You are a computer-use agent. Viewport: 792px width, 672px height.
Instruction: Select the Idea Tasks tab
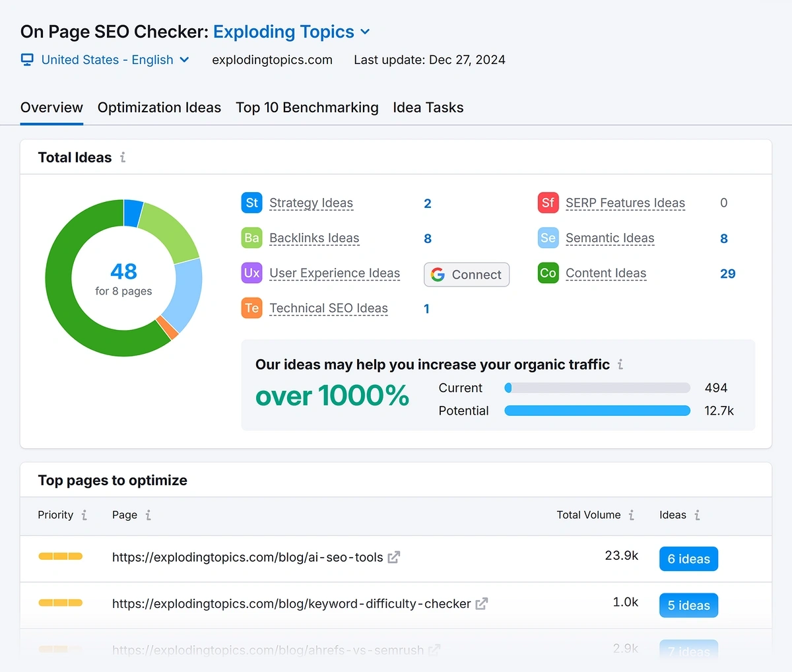pyautogui.click(x=428, y=108)
